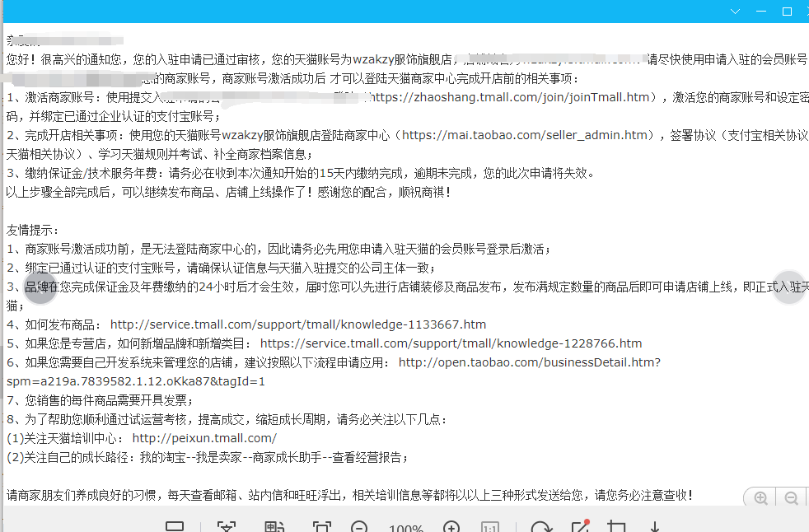This screenshot has width=809, height=532.
Task: Click the service.tmall.com knowledge-1133667 URL
Action: click(298, 324)
